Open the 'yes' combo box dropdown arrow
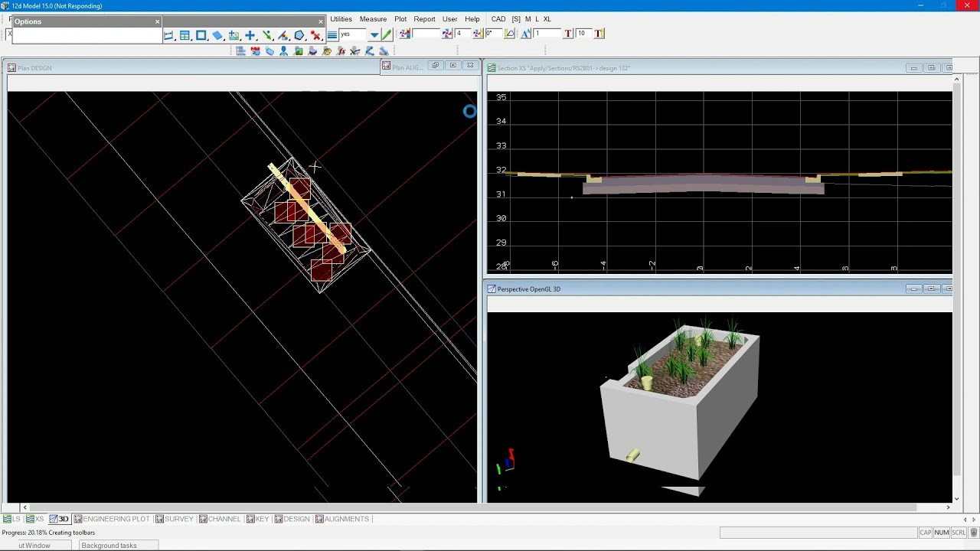Screen dimensions: 980x551 374,34
